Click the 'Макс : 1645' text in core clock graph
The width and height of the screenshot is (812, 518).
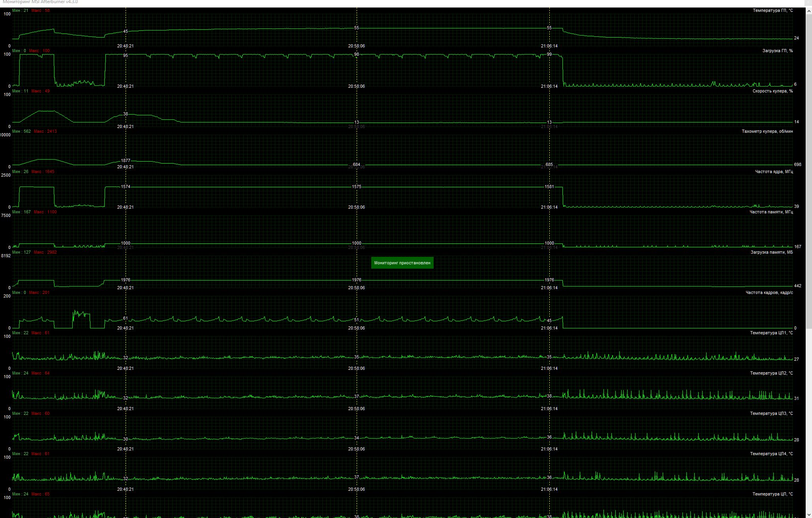click(x=43, y=172)
